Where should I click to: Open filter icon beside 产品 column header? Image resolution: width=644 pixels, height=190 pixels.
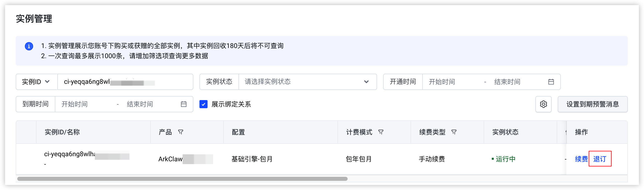point(181,132)
